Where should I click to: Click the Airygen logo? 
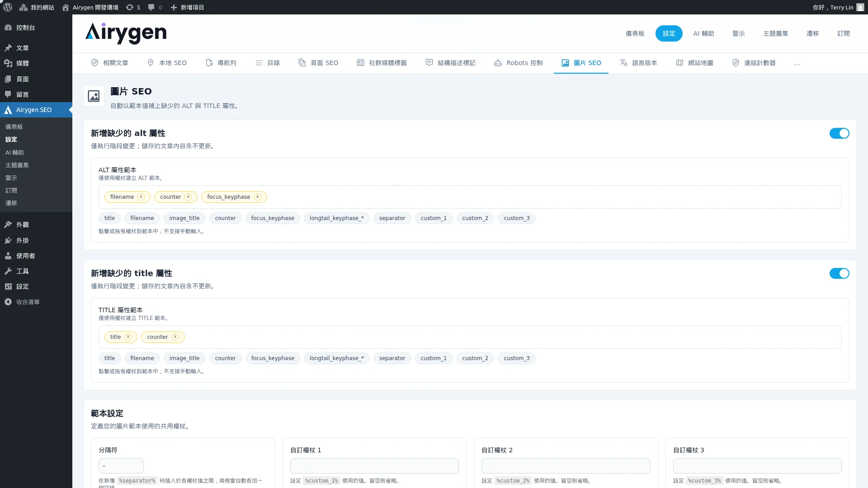(x=126, y=33)
